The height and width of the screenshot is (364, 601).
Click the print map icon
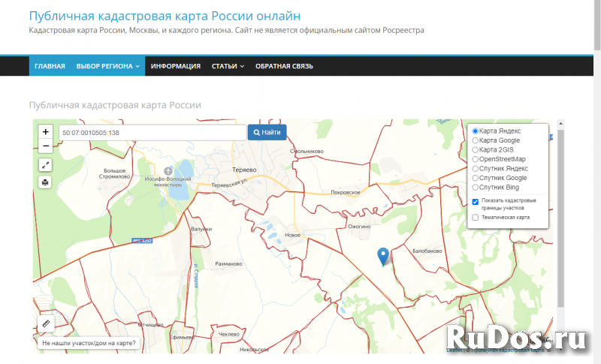[45, 182]
